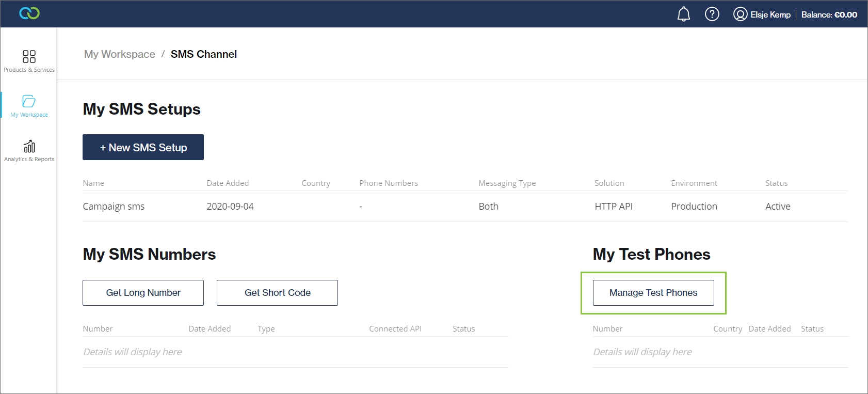The image size is (868, 394).
Task: Open Manage Test Phones
Action: click(653, 293)
